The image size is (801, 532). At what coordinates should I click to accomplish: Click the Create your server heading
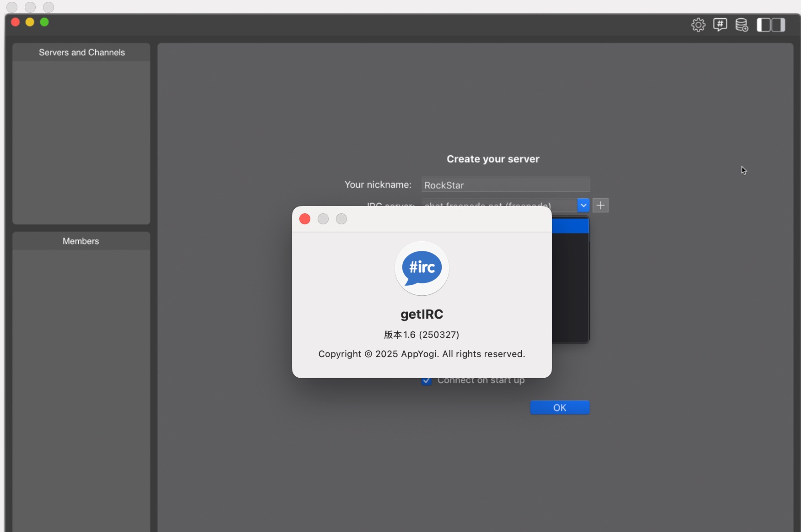493,159
